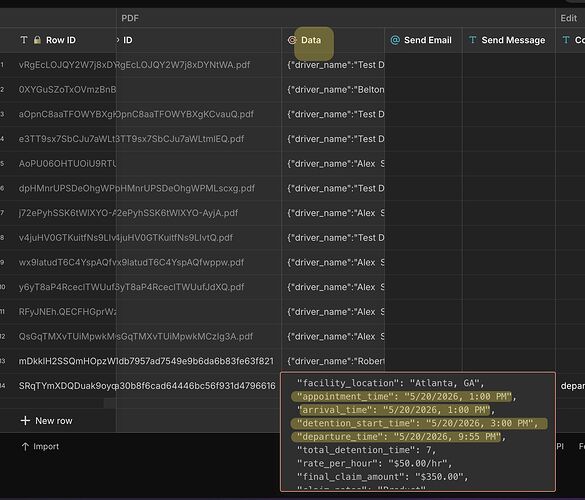585x500 pixels.
Task: Click the Data column type icon
Action: tap(292, 40)
